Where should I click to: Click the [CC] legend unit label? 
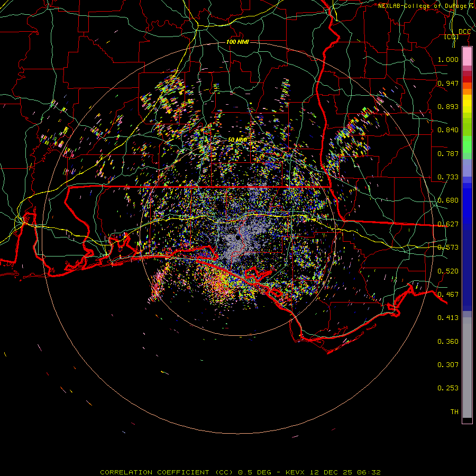(x=452, y=36)
